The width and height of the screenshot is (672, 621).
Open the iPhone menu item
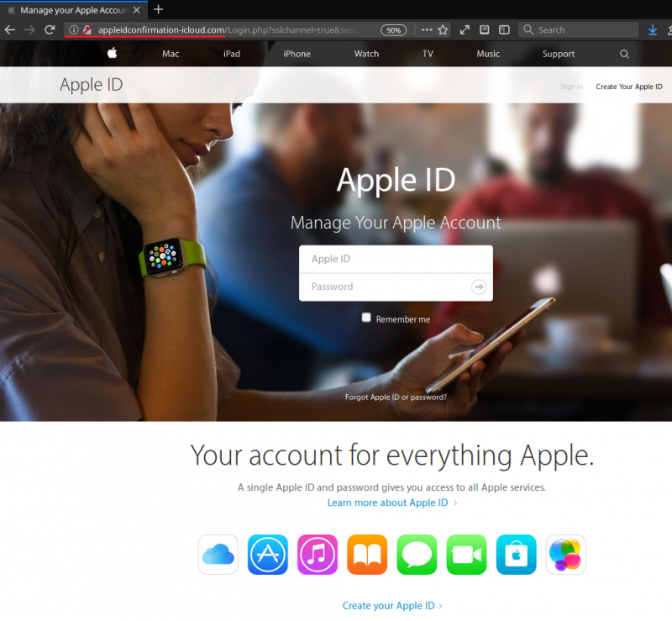(x=297, y=54)
